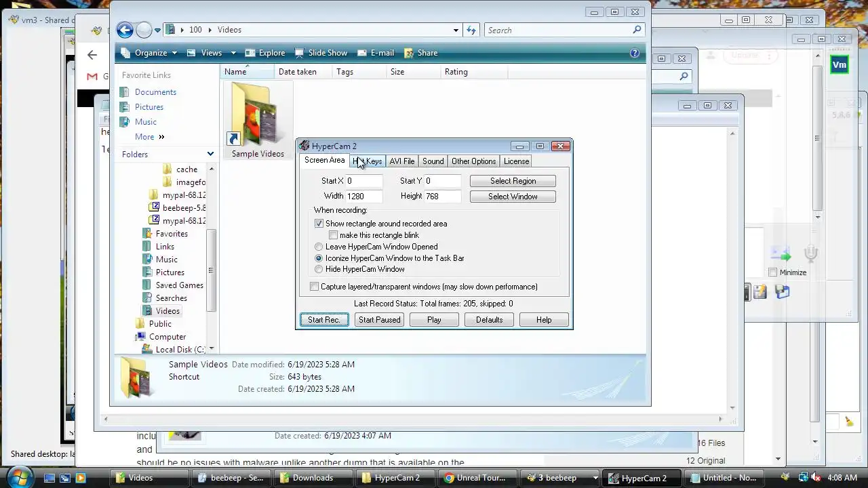Image resolution: width=868 pixels, height=488 pixels.
Task: Switch to the AVI File tab
Action: click(401, 161)
